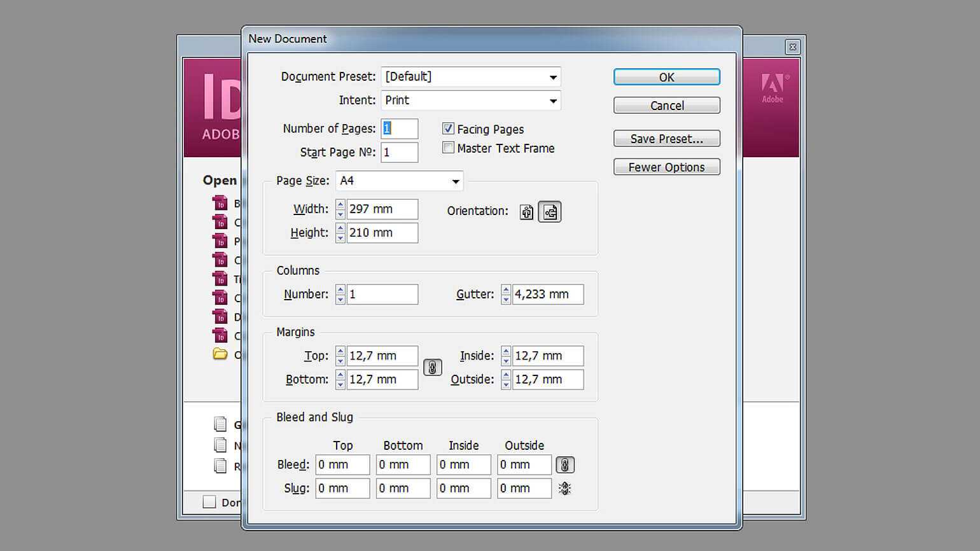
Task: Click the Number of Pages input field
Action: click(400, 129)
